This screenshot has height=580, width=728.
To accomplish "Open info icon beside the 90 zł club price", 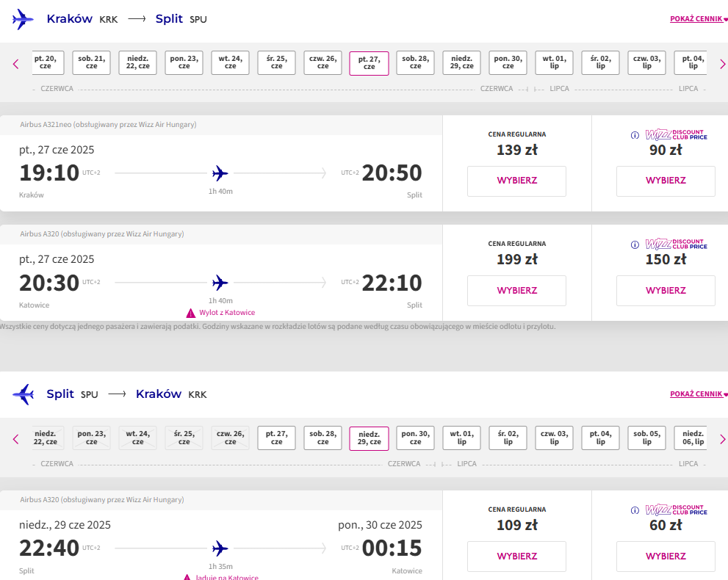I will click(x=635, y=136).
